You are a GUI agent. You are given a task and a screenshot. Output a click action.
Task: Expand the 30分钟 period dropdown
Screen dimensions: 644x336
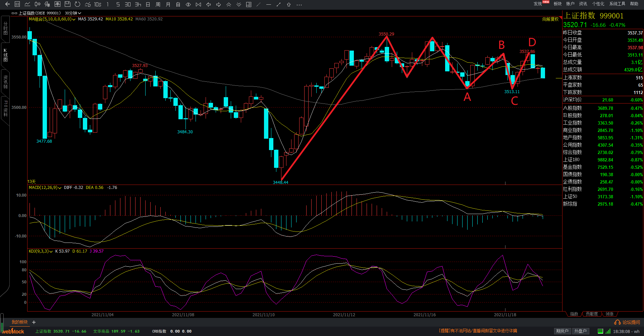coord(73,13)
